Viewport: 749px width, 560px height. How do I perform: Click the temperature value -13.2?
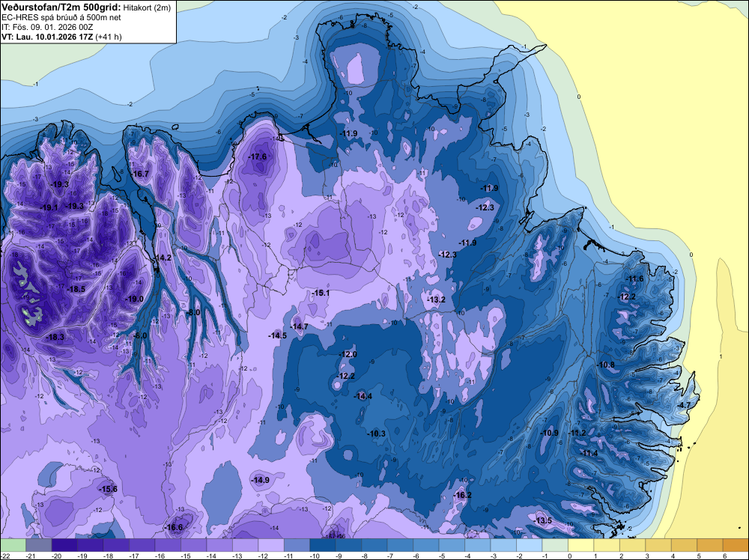tap(436, 299)
